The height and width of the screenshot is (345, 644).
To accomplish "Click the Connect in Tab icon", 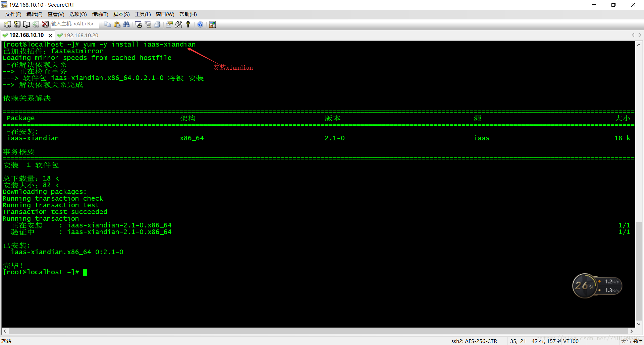I will [x=26, y=24].
